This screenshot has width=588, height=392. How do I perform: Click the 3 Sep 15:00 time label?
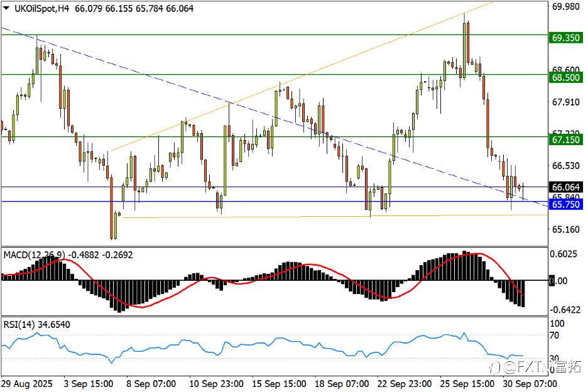[x=89, y=384]
